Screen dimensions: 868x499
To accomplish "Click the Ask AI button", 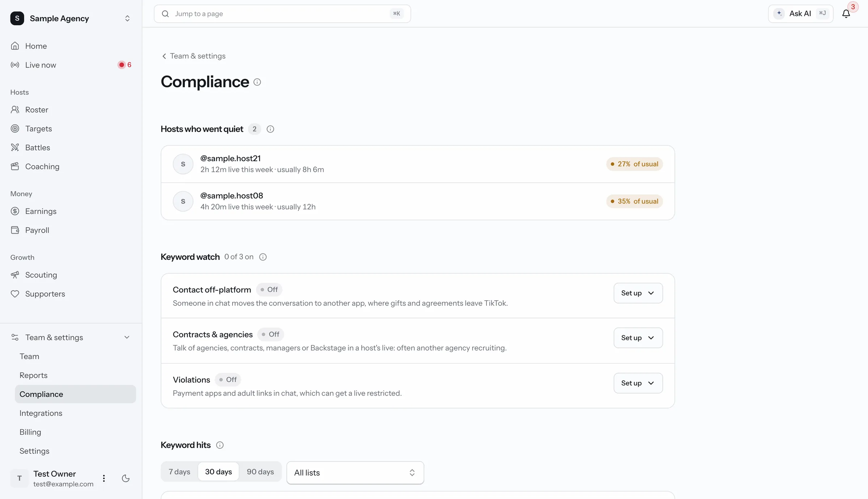I will pyautogui.click(x=801, y=14).
